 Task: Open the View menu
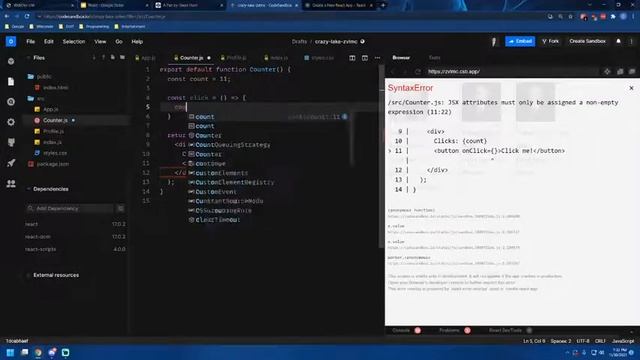coord(100,42)
